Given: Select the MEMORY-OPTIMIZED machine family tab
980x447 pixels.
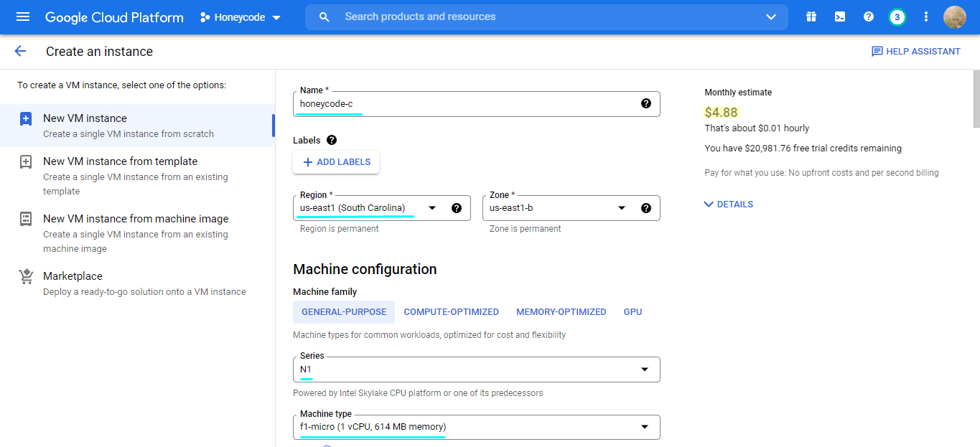Looking at the screenshot, I should coord(561,312).
